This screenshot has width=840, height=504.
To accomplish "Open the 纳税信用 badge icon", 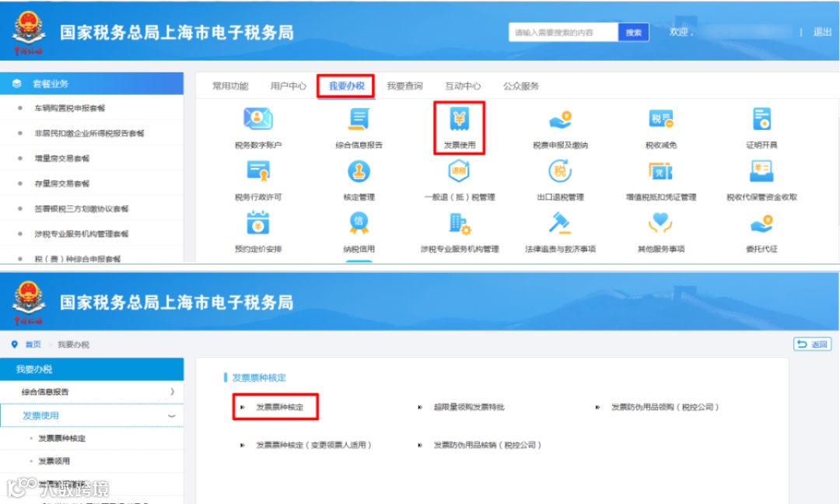I will tap(359, 222).
